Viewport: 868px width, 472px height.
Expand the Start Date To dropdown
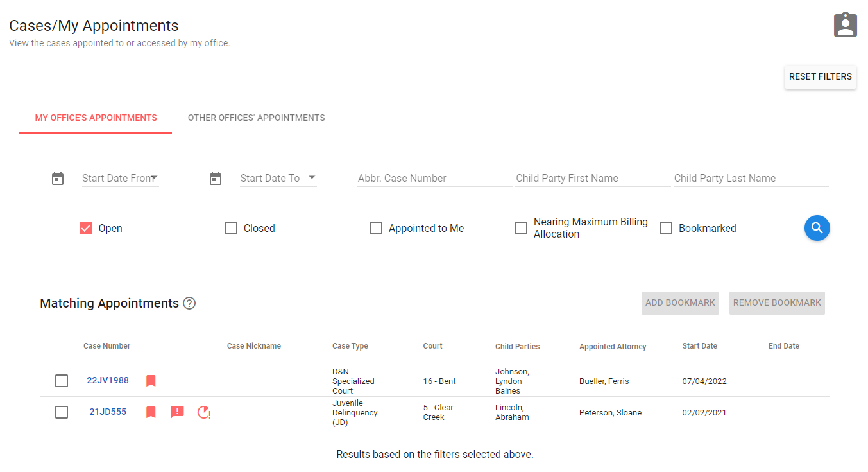pos(312,178)
